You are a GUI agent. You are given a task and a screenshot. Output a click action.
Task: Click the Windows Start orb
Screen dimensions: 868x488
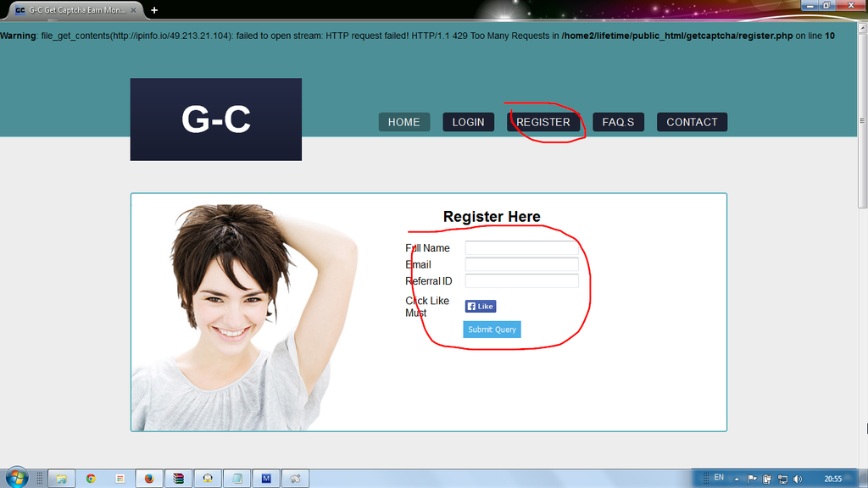[16, 478]
